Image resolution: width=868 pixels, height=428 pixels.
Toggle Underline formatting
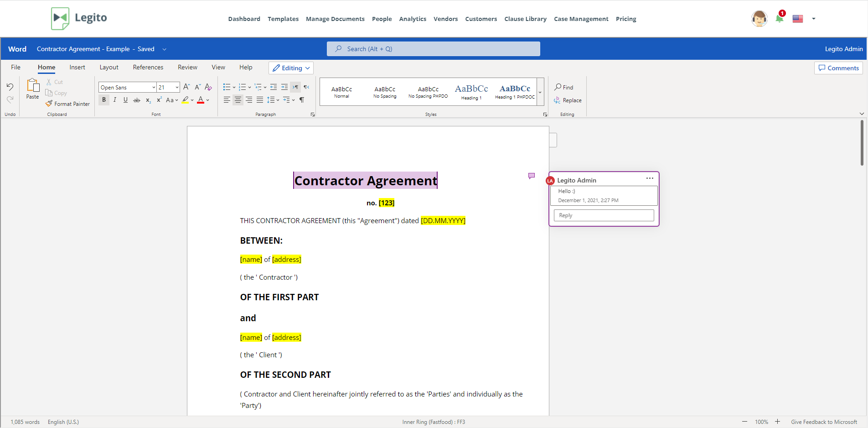point(126,100)
